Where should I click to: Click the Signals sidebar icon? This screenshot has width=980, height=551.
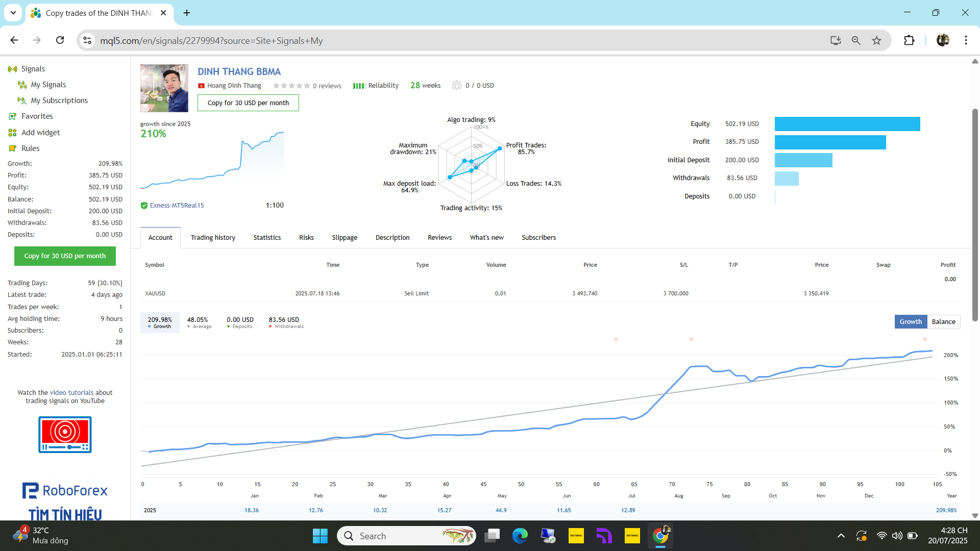tap(12, 69)
